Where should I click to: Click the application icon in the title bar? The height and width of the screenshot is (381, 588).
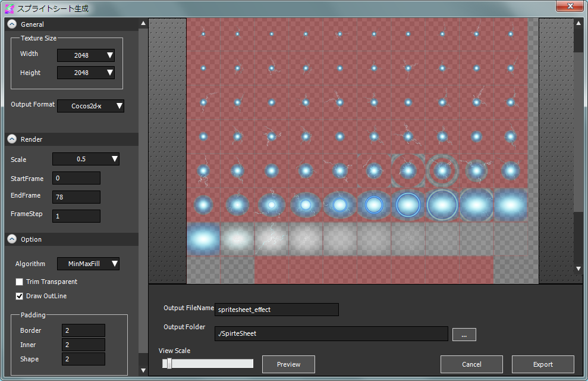click(x=10, y=8)
